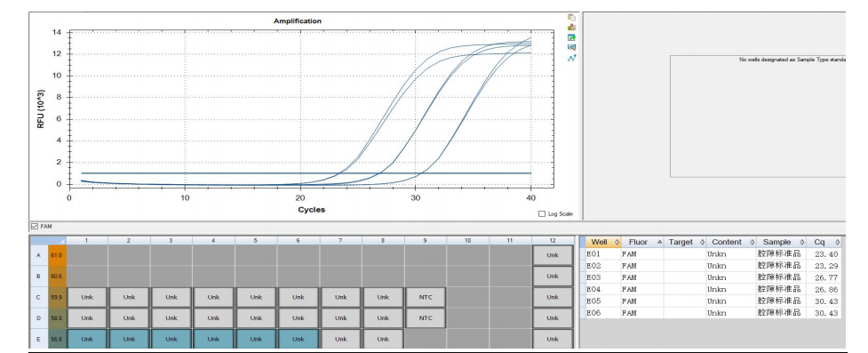Screen dimensions: 868x353
Task: Select plate column 12 header
Action: coord(553,240)
